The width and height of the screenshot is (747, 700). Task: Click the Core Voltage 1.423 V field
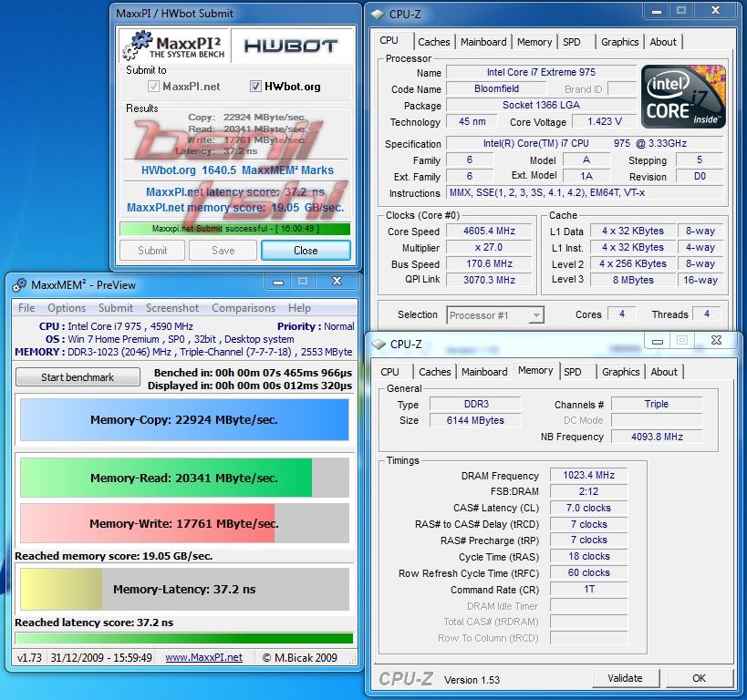pos(604,121)
